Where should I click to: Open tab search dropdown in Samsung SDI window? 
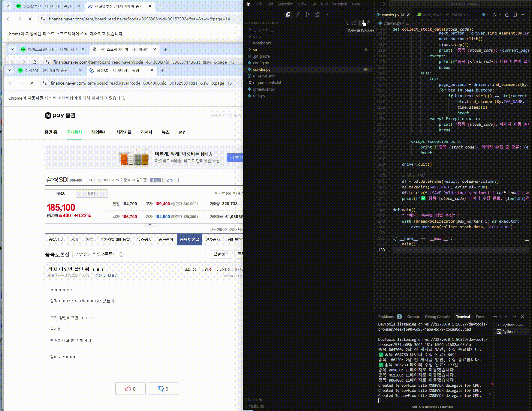[x=10, y=70]
